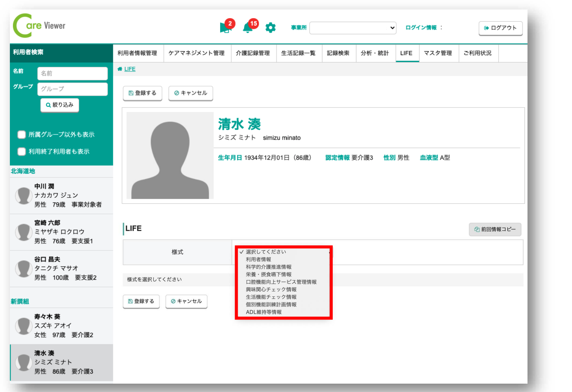
Task: Choose 科学的介護推進情報 from the 様式 list
Action: pyautogui.click(x=269, y=267)
